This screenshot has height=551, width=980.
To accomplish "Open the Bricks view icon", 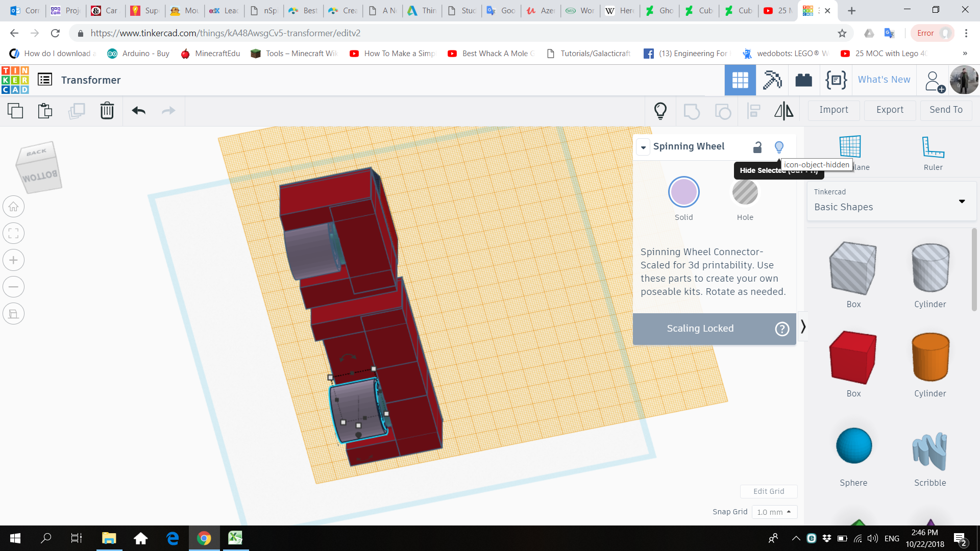I will pyautogui.click(x=803, y=80).
